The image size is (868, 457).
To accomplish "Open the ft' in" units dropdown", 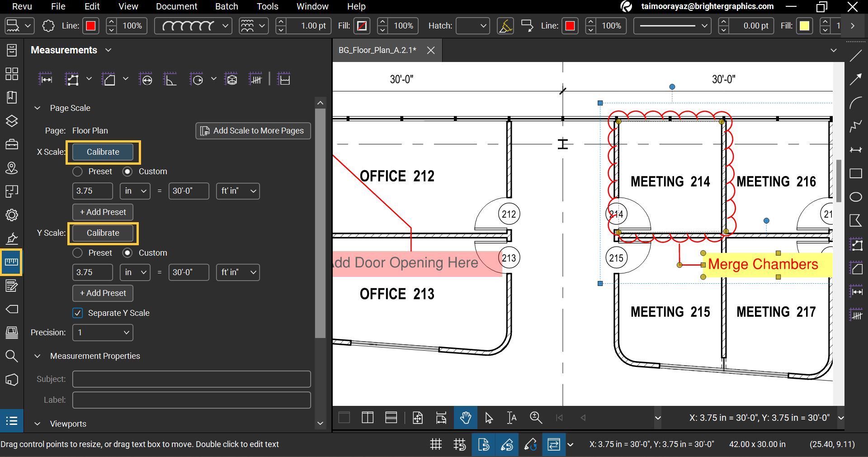I will coord(237,191).
